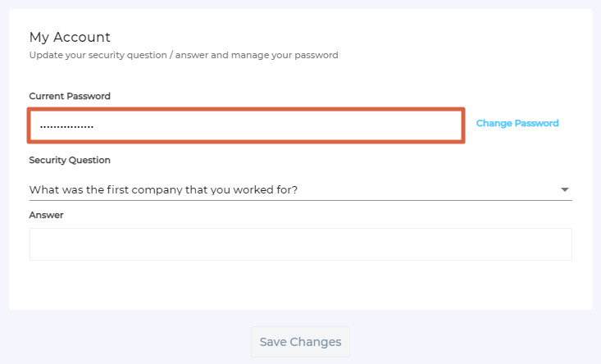Click the My Account heading
This screenshot has height=364, width=601.
70,37
